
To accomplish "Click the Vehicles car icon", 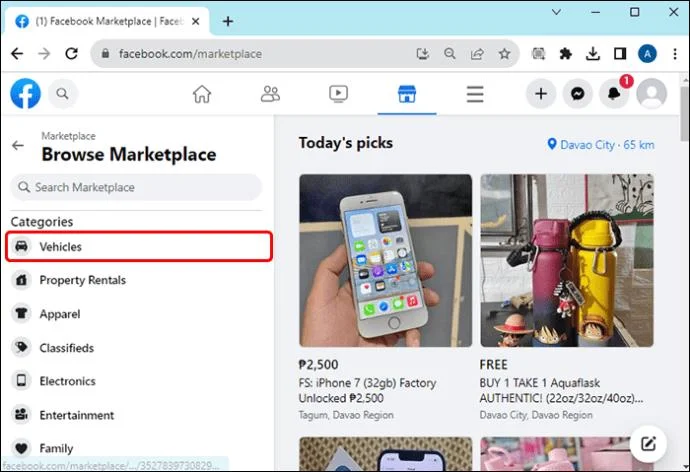I will 21,246.
